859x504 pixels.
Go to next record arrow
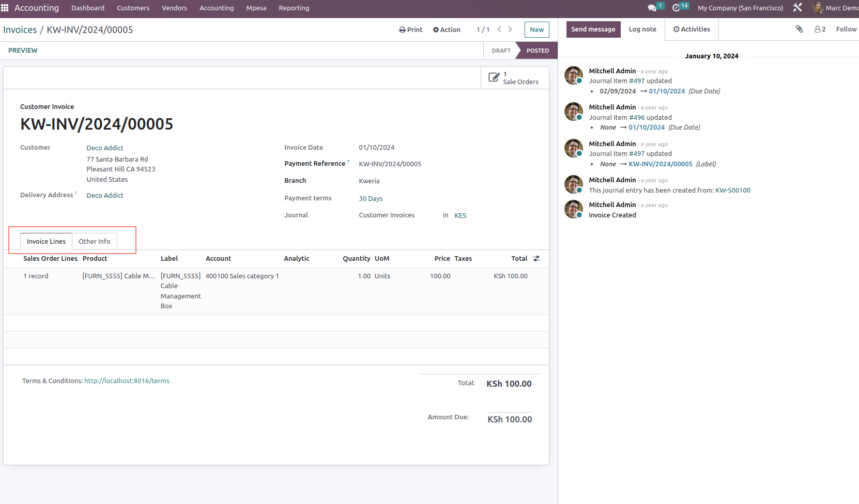coord(510,29)
